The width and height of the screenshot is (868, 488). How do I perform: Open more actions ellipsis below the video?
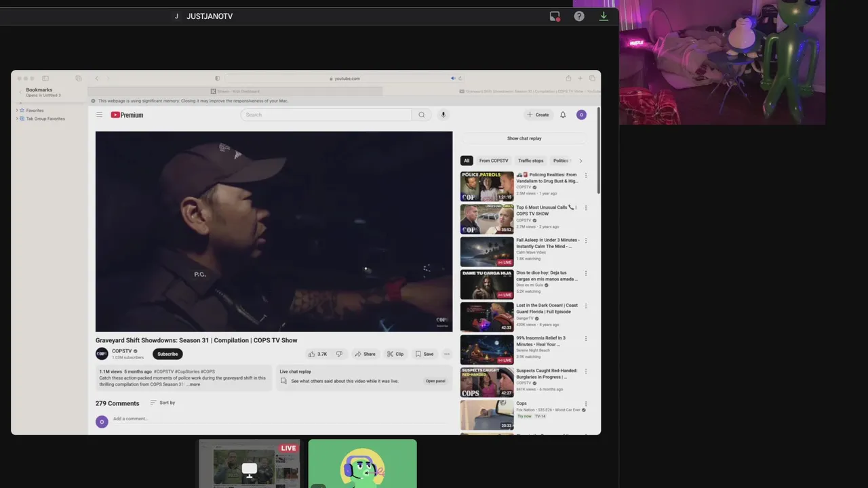click(447, 354)
